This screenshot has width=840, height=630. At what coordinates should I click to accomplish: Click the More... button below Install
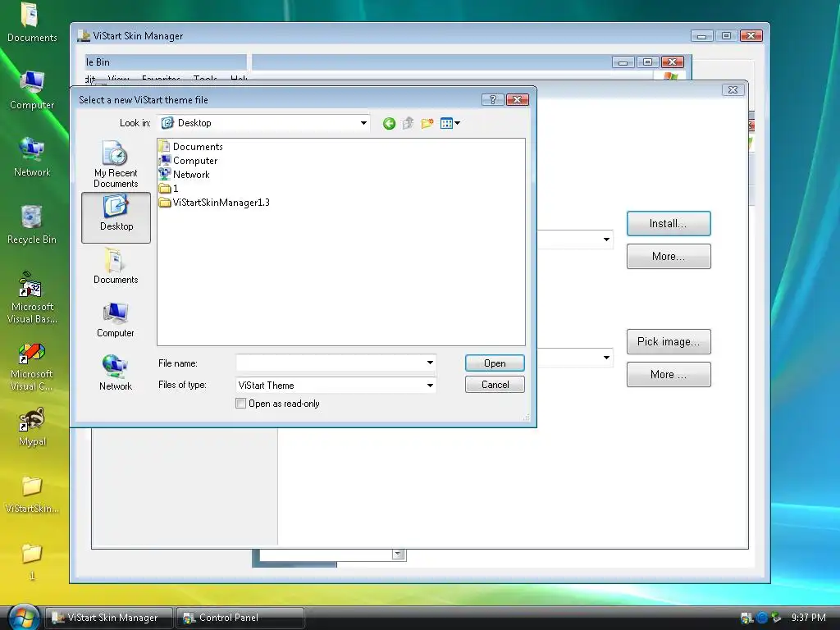point(669,256)
